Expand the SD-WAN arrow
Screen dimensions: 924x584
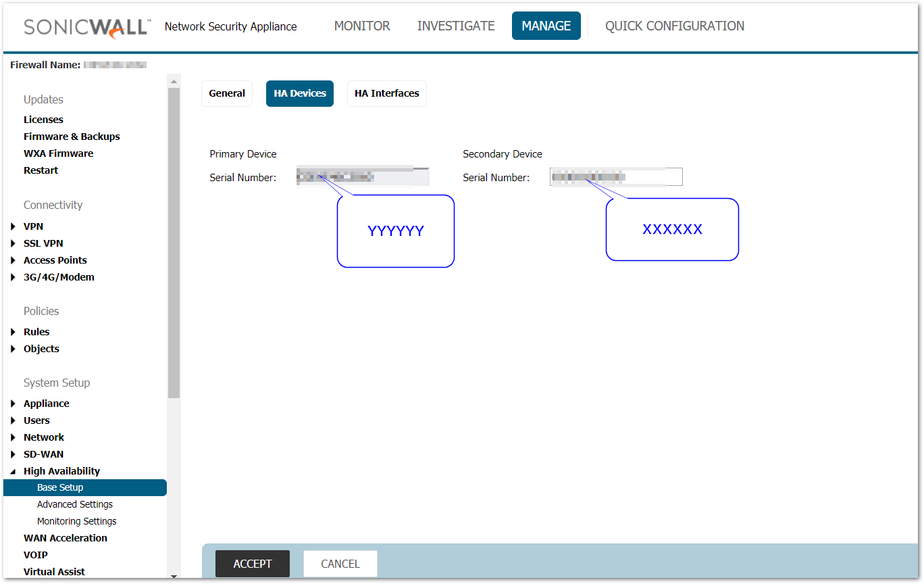[x=13, y=454]
